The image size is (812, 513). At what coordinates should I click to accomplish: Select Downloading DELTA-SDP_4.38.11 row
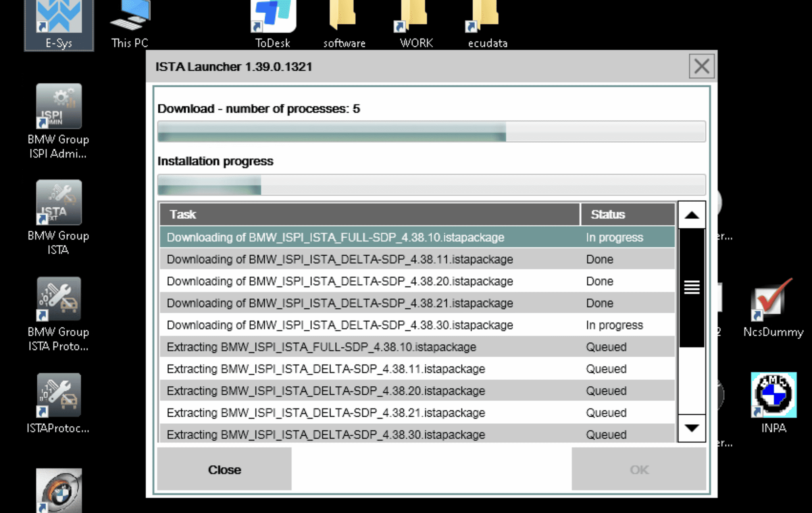coord(418,259)
